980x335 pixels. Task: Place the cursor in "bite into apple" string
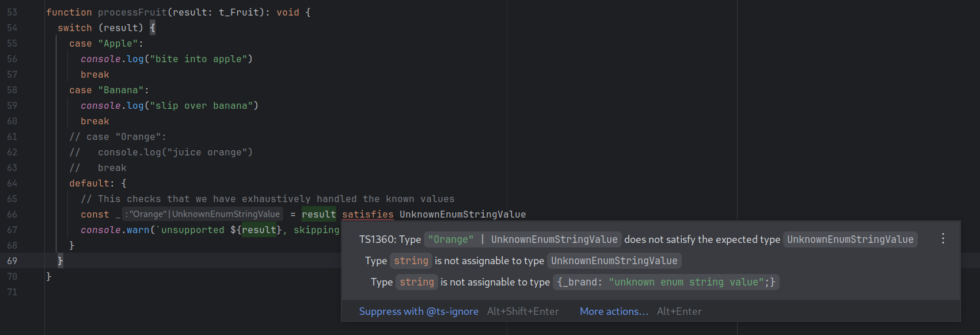click(x=199, y=59)
